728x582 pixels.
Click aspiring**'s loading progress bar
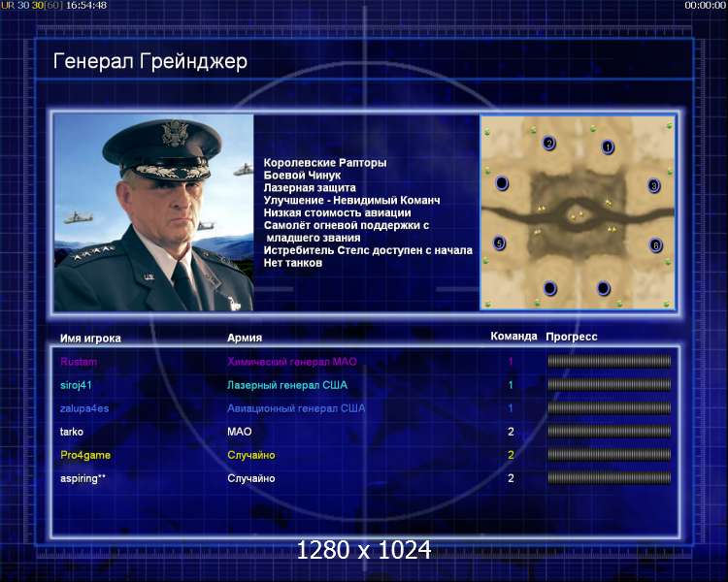610,478
